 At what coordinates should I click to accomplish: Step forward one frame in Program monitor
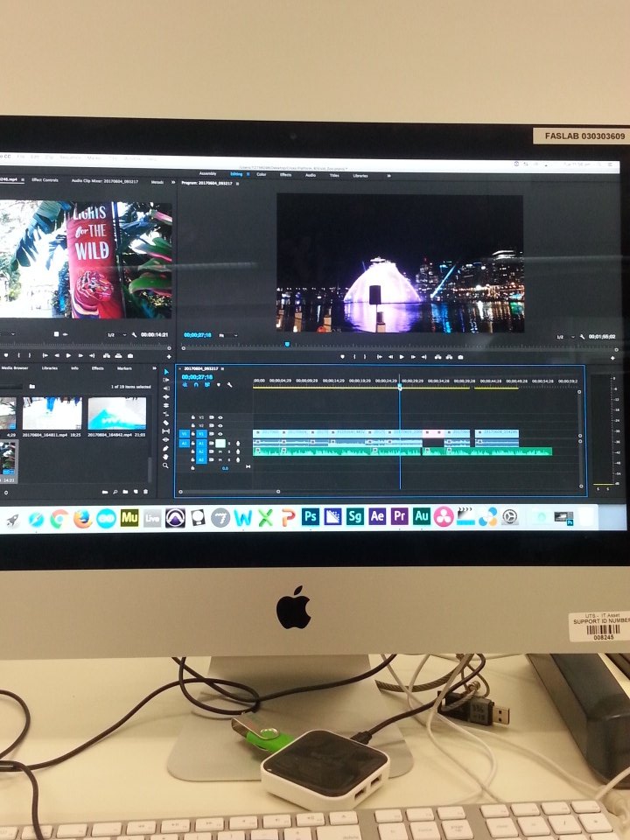pyautogui.click(x=413, y=357)
